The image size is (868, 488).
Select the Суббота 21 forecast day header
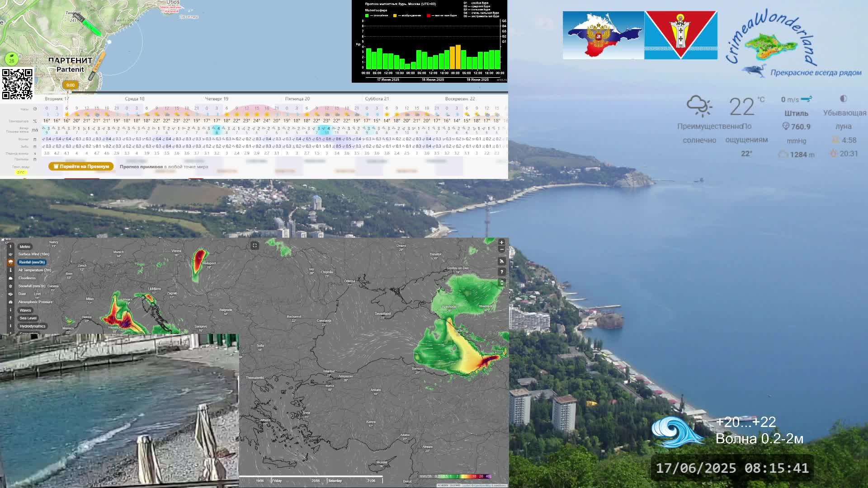377,99
